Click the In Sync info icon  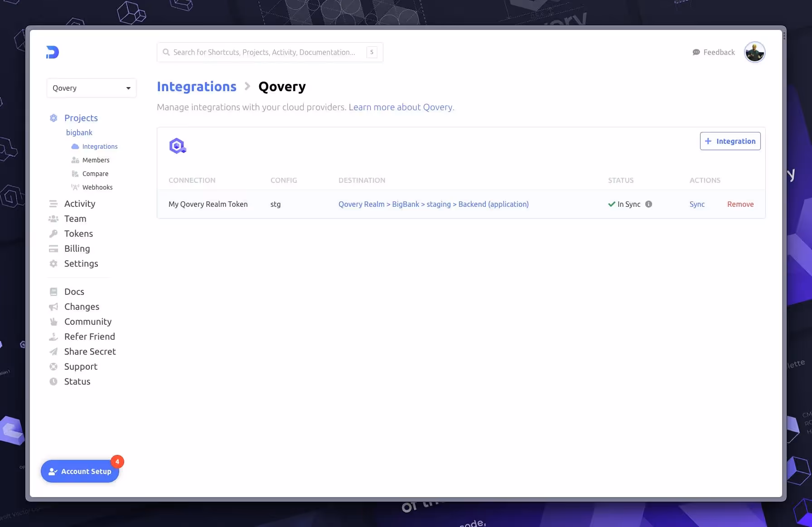(x=649, y=204)
